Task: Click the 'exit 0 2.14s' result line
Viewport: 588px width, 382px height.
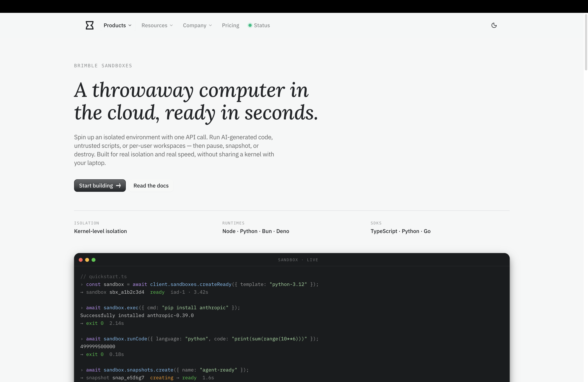Action: click(102, 323)
